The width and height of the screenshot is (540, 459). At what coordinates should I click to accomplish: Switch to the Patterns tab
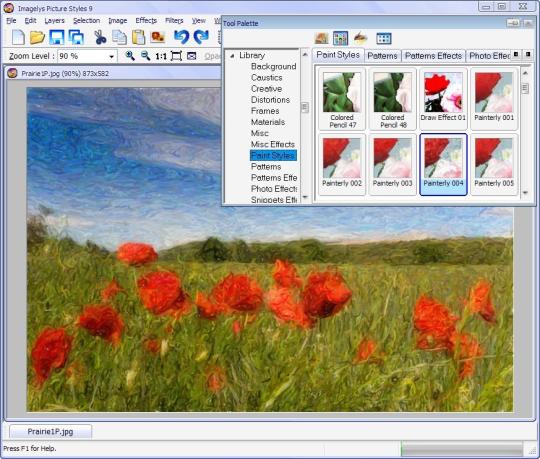(382, 56)
